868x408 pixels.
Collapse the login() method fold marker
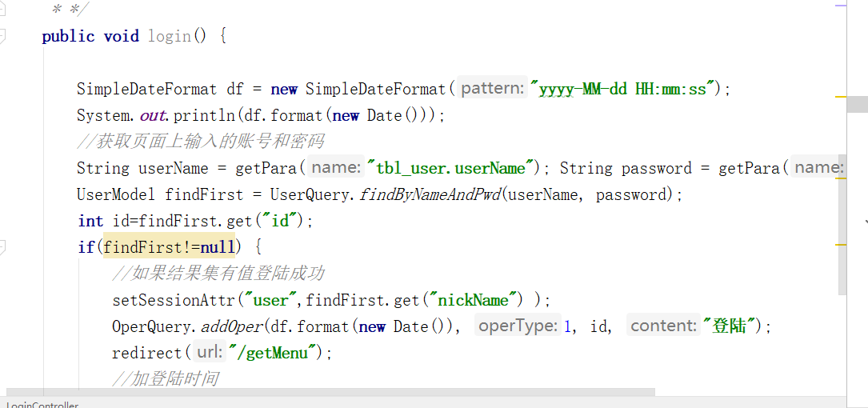point(2,37)
